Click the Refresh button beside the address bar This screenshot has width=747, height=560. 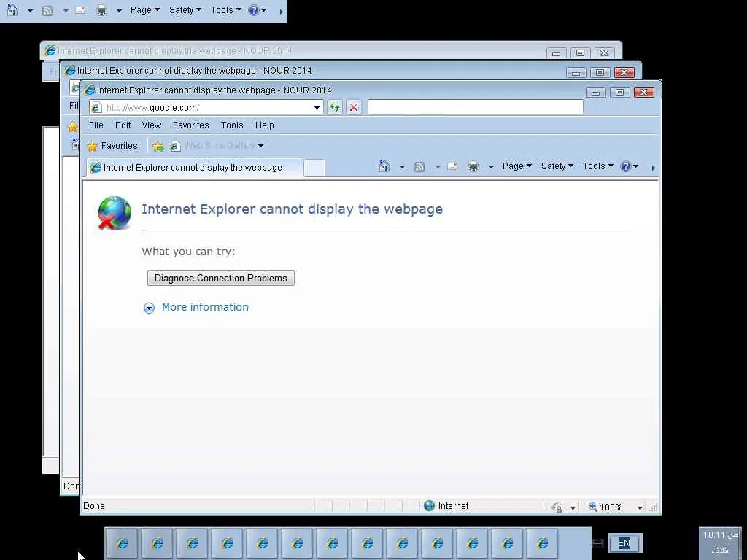[x=334, y=107]
